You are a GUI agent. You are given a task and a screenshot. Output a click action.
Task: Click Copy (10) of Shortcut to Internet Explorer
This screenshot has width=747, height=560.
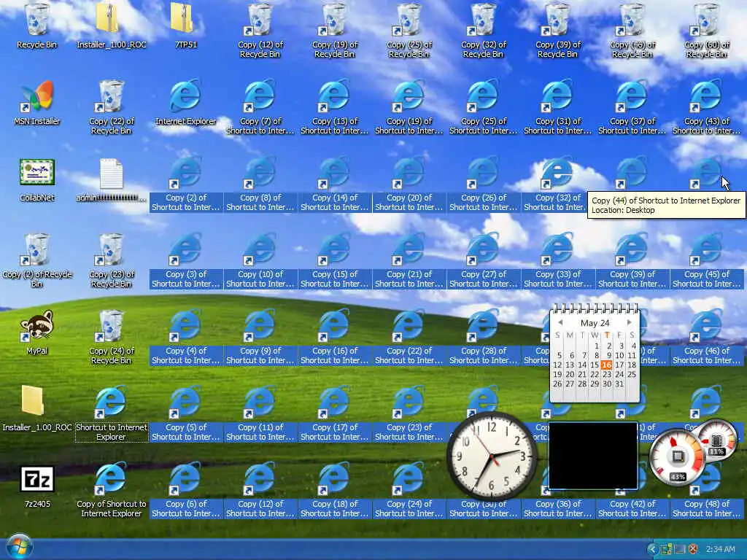coord(260,260)
